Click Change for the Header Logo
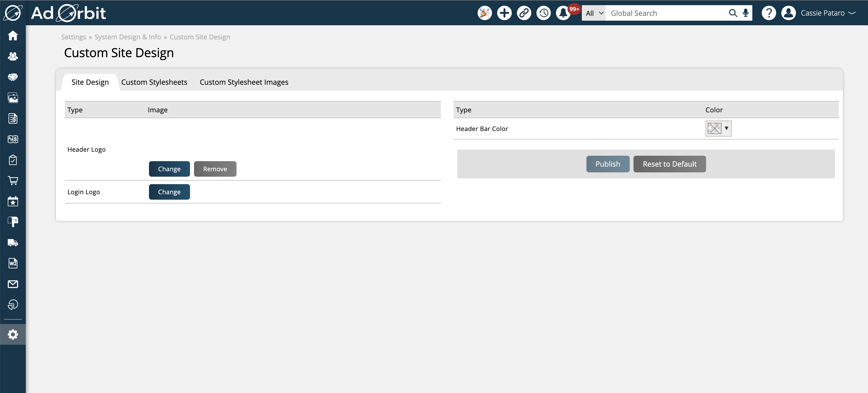 pos(169,169)
